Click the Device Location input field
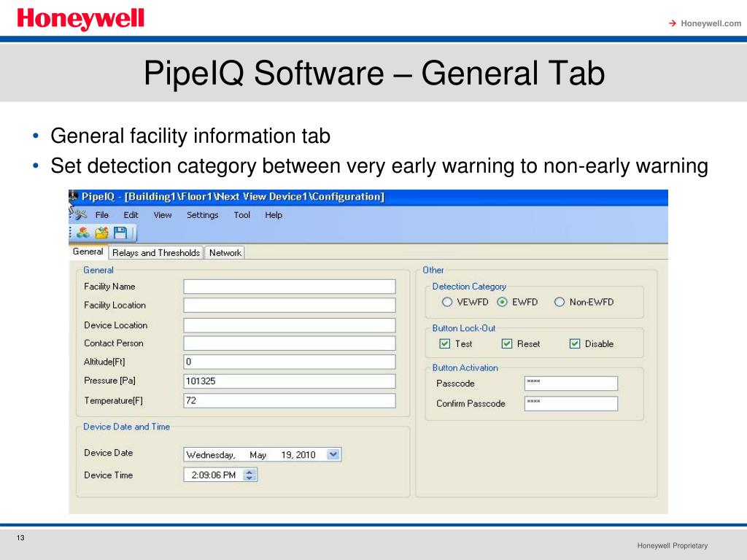Screen dimensions: 747x560 coord(290,325)
